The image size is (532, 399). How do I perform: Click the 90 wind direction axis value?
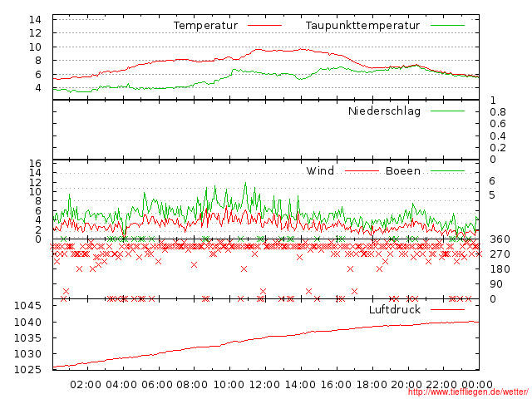tap(496, 284)
